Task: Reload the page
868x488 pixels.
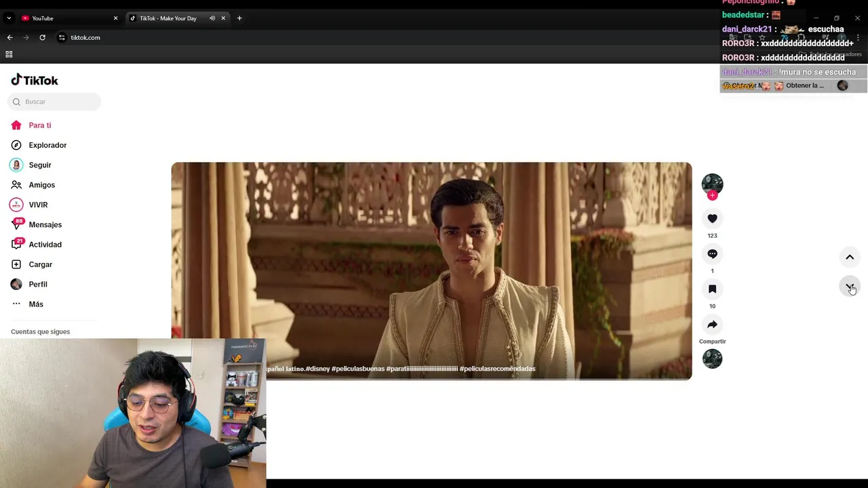Action: point(42,37)
